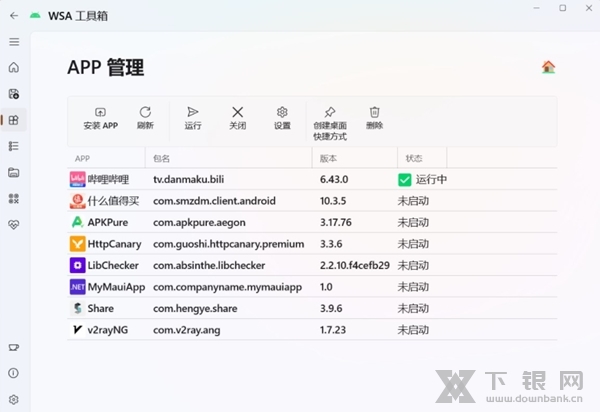This screenshot has width=600, height=412.
Task: Click package name com.apkpure.aegon
Action: point(199,223)
